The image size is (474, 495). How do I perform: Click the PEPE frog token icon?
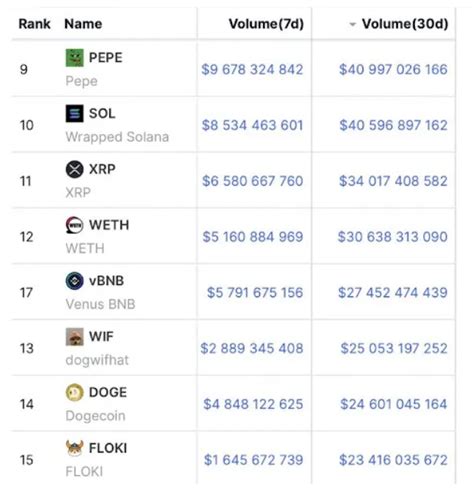click(x=74, y=58)
